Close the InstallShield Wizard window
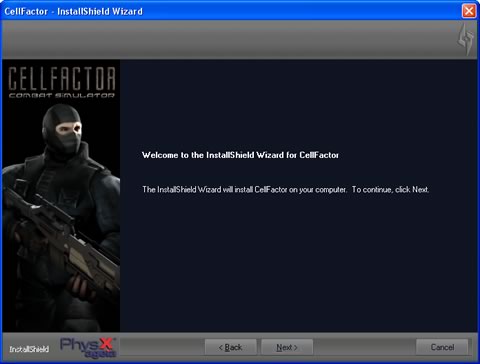This screenshot has width=480, height=364. coord(469,11)
